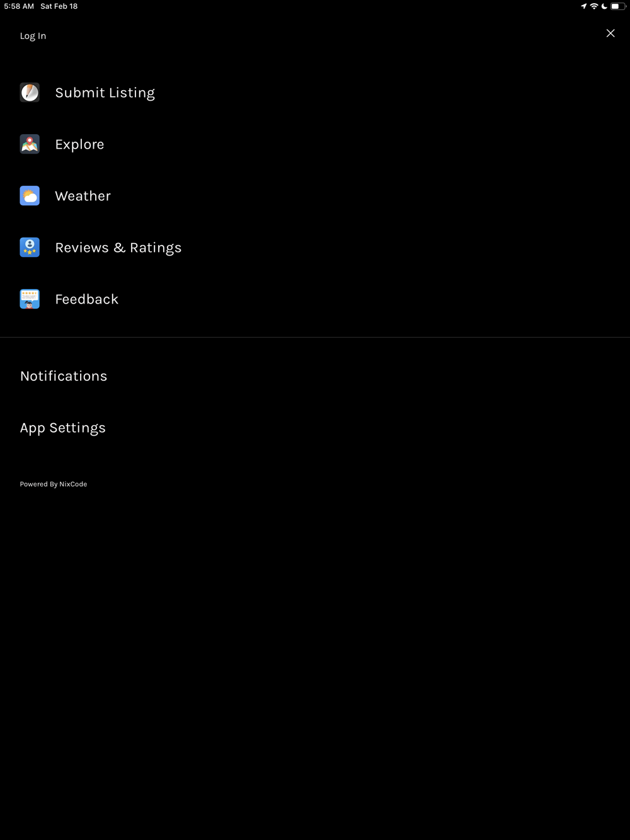Open the Submit Listing menu item
This screenshot has height=840, width=630.
[x=105, y=93]
